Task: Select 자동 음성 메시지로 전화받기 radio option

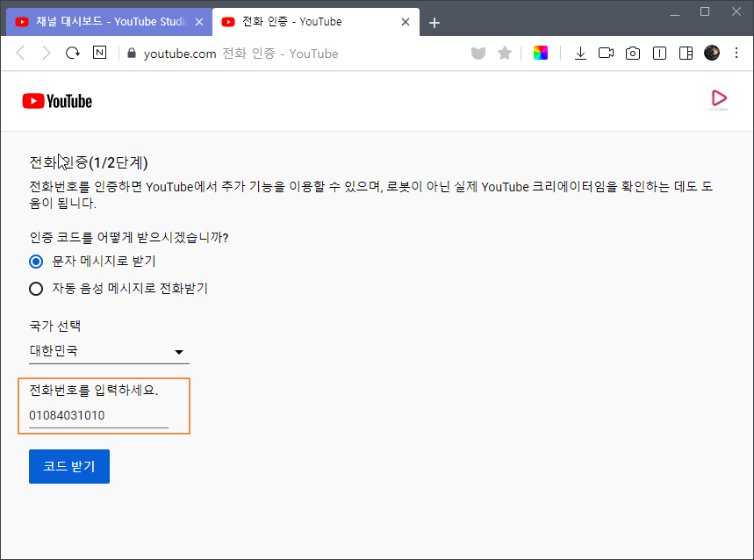Action: coord(36,289)
